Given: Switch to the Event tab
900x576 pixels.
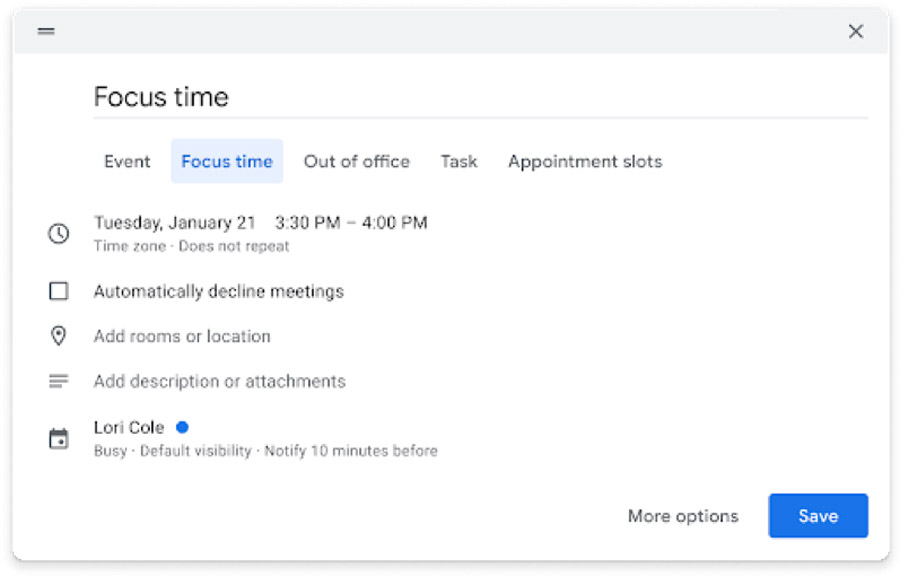Looking at the screenshot, I should click(127, 161).
